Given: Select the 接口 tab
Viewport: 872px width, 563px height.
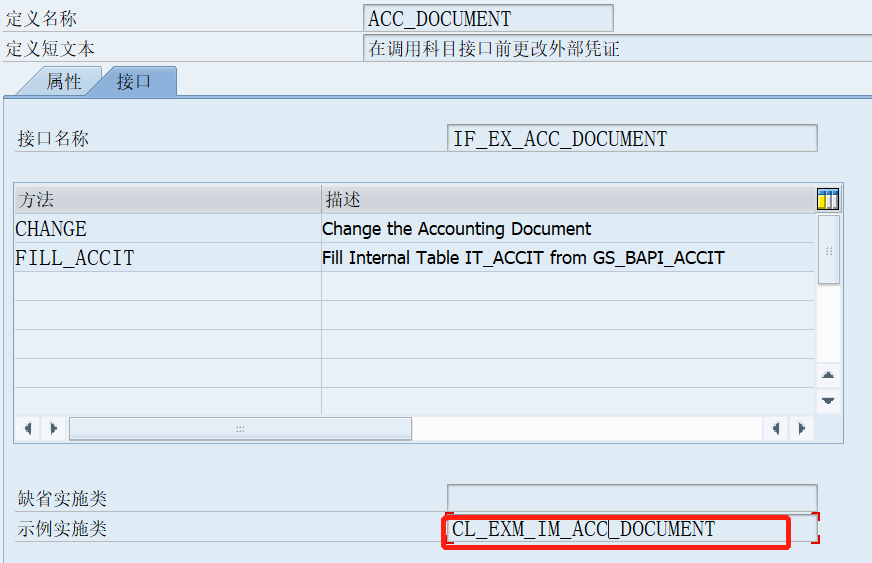Looking at the screenshot, I should (133, 81).
